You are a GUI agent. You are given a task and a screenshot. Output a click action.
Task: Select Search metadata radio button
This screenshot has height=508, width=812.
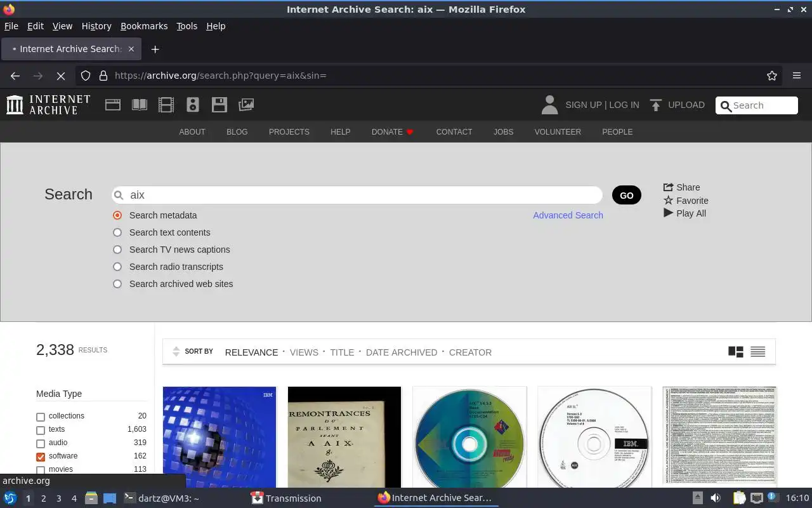117,215
